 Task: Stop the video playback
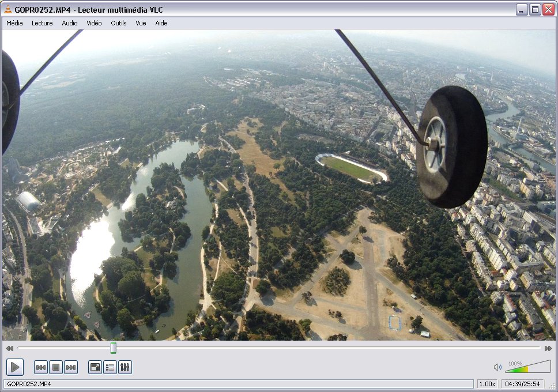(56, 367)
